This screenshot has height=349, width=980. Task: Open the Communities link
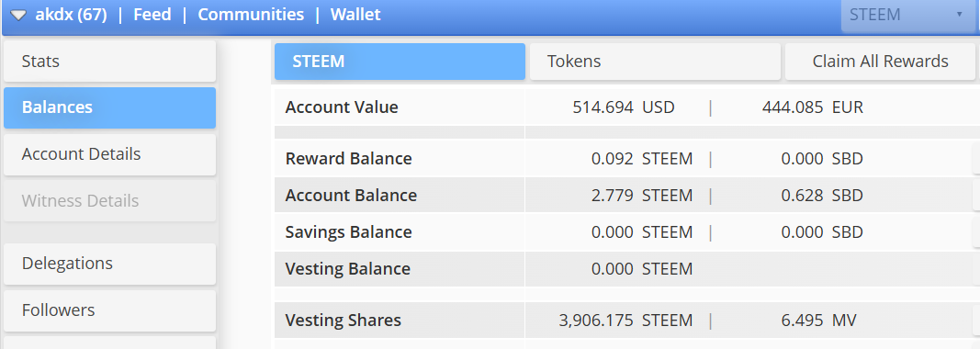coord(251,15)
